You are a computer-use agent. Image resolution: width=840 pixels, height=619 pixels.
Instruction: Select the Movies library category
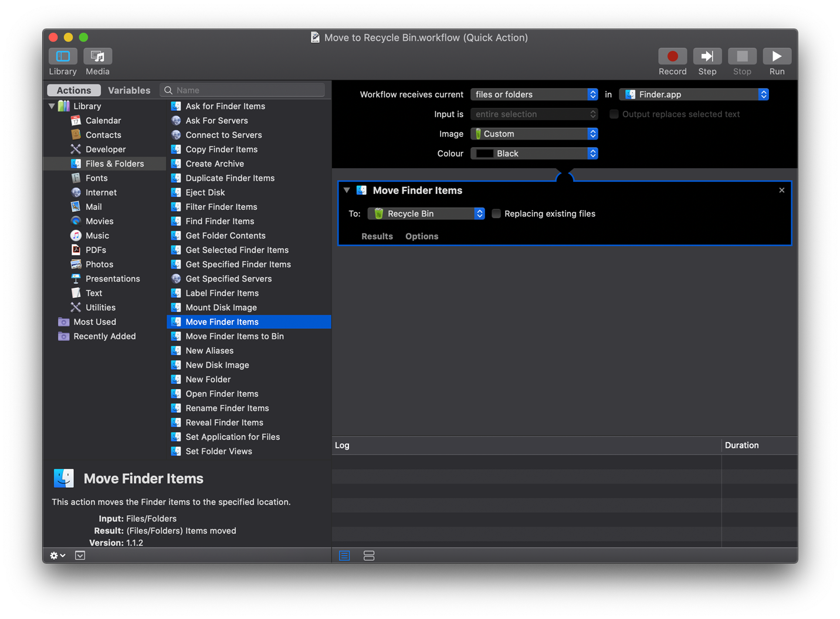coord(104,221)
